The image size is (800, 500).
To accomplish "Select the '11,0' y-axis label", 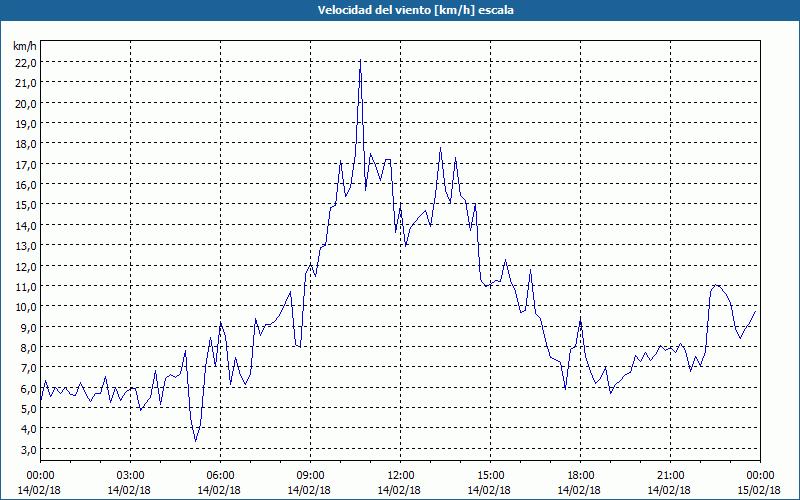I will coord(27,287).
